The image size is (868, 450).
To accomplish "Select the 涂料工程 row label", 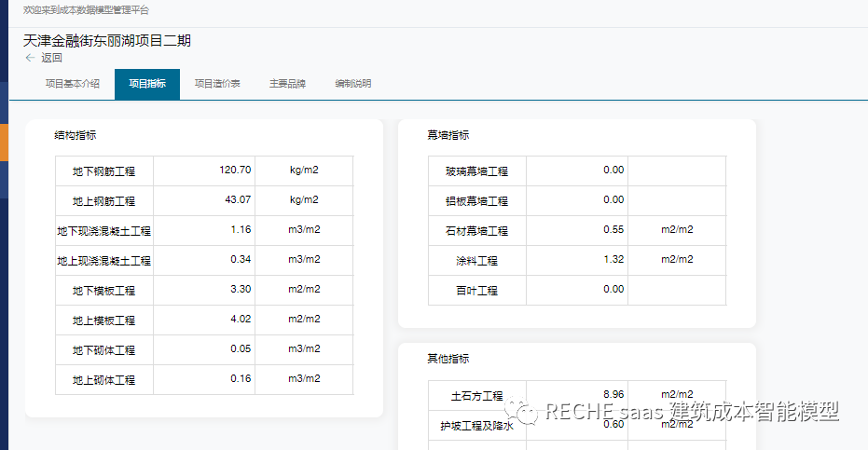I will (476, 261).
